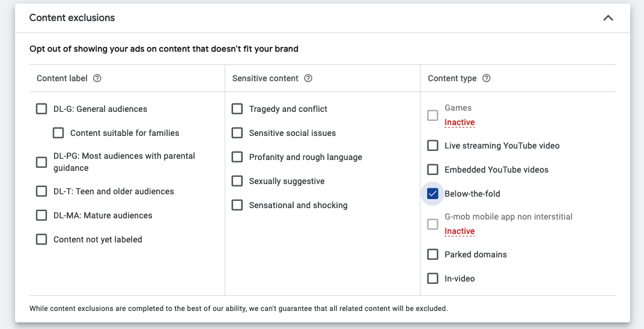Exclude Tragedy and conflict content
The height and width of the screenshot is (329, 644).
[x=237, y=109]
